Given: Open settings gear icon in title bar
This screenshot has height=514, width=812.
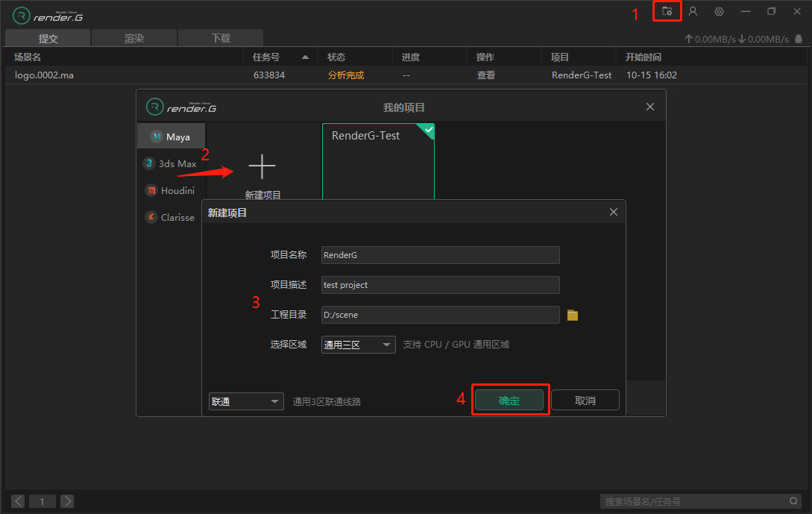Looking at the screenshot, I should [719, 12].
